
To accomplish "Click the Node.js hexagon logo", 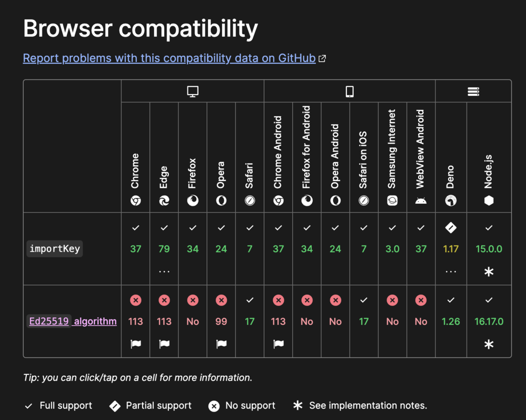I will click(x=489, y=201).
